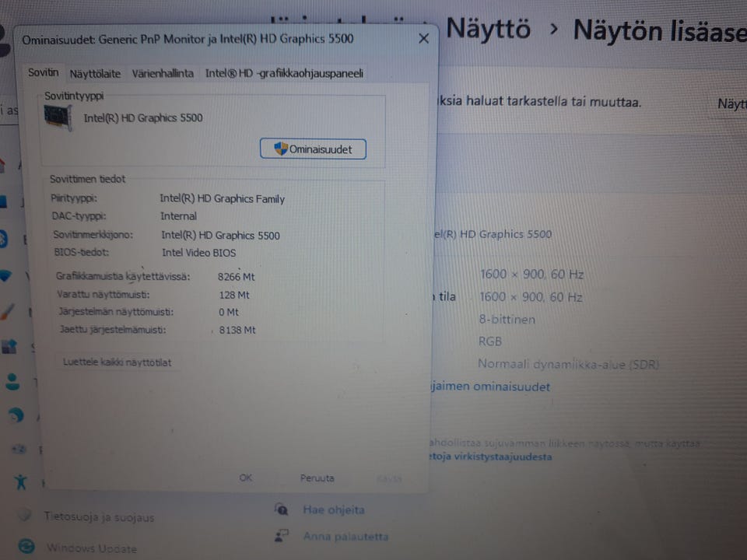The image size is (747, 560).
Task: Click the Anna palautetta feedback icon
Action: [x=282, y=536]
